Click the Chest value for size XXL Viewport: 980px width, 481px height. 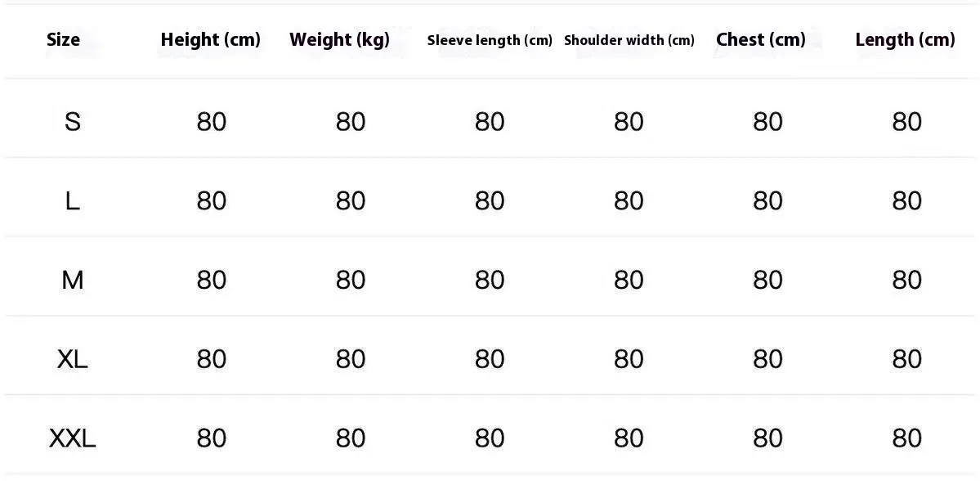(767, 438)
